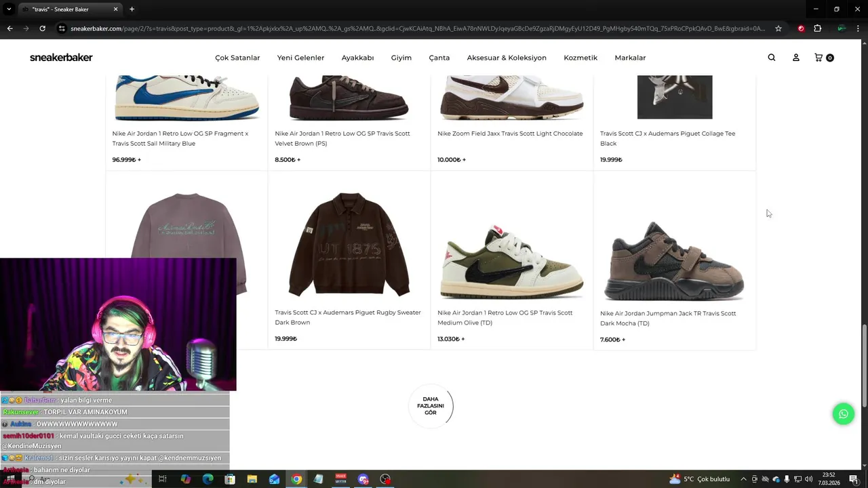Open Travis Scott Velvet Brown (PS) product title
This screenshot has width=868, height=488.
(x=342, y=138)
